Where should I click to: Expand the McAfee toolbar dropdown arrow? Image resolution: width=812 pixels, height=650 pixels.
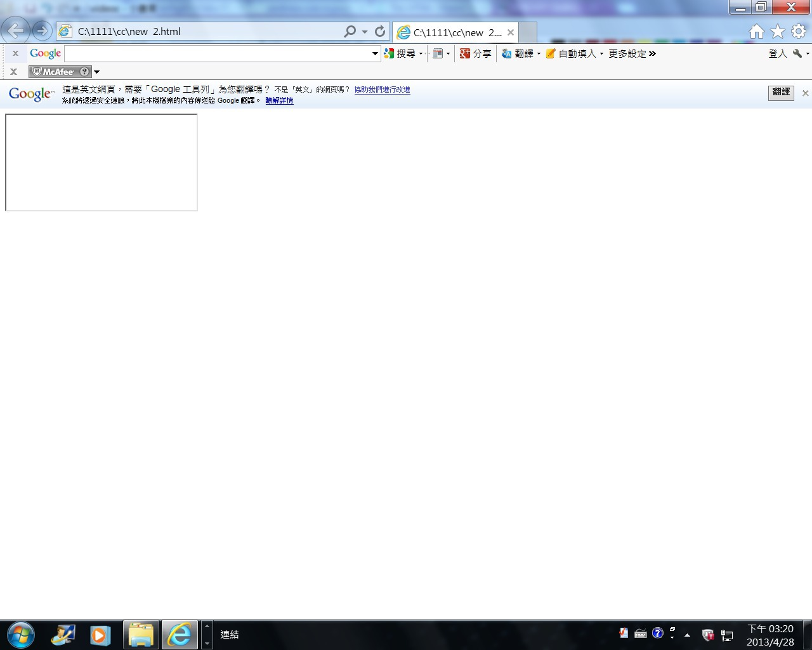coord(96,72)
